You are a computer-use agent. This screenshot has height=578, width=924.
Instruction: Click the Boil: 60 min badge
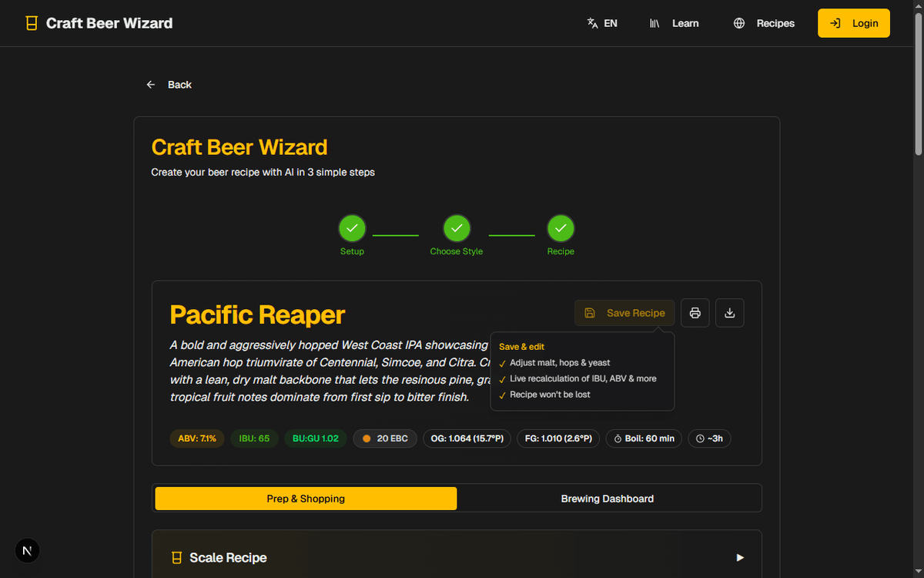pyautogui.click(x=644, y=439)
